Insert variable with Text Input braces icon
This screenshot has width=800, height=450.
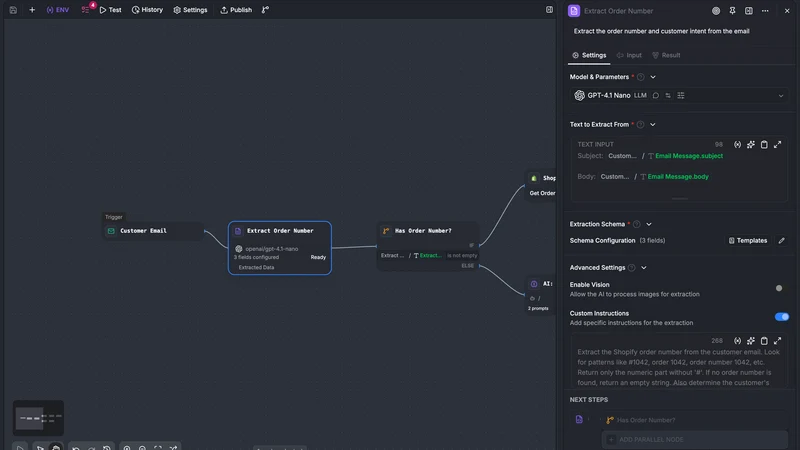pyautogui.click(x=737, y=144)
